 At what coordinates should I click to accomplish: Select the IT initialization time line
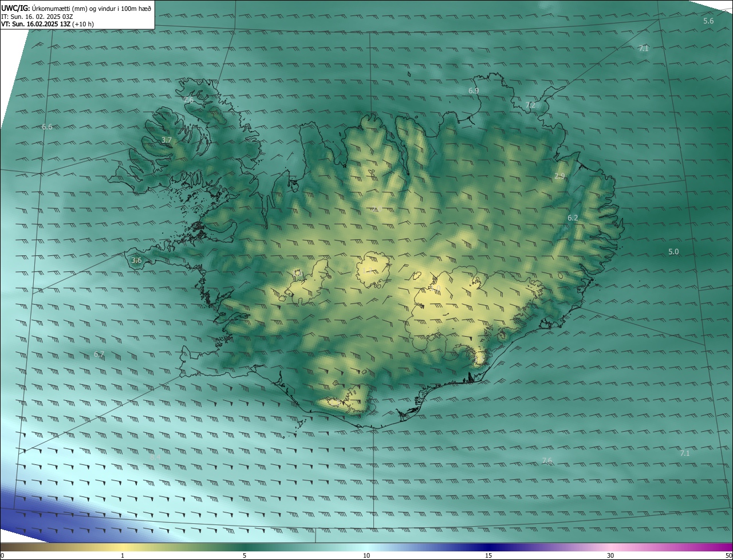pos(37,17)
